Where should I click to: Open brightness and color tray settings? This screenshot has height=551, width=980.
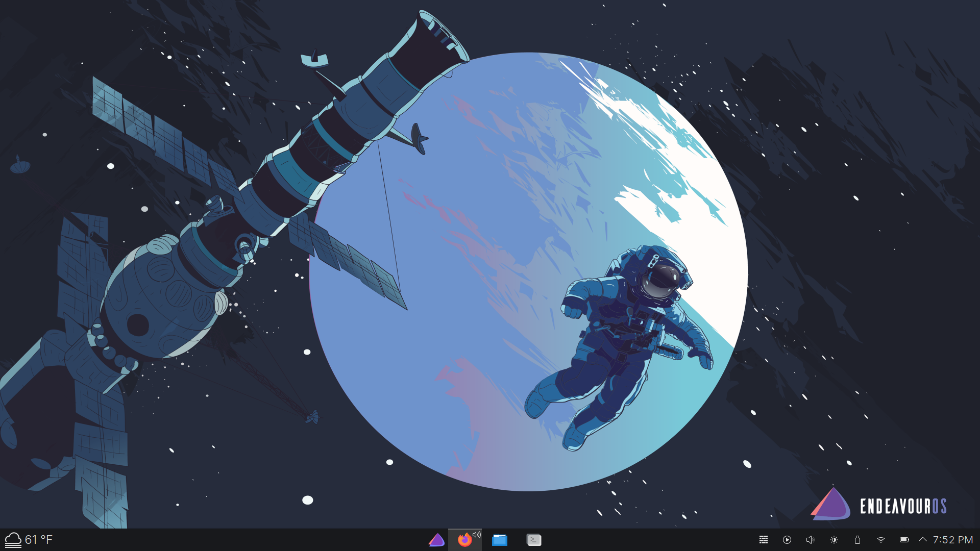click(834, 540)
